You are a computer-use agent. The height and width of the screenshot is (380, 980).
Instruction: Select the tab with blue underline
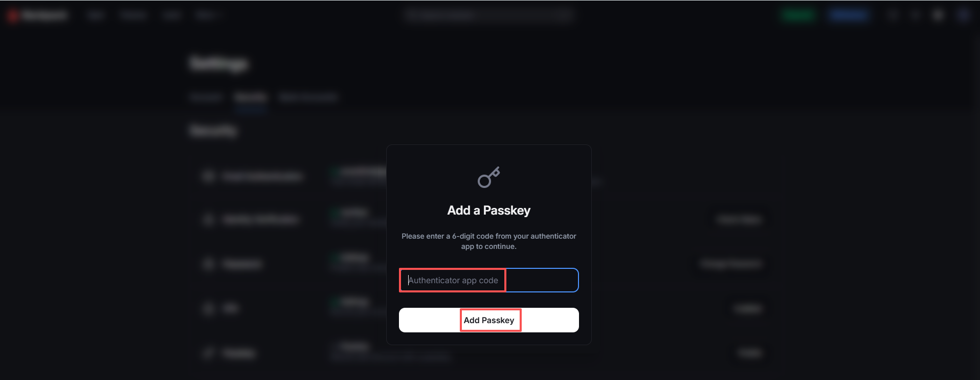pyautogui.click(x=251, y=97)
